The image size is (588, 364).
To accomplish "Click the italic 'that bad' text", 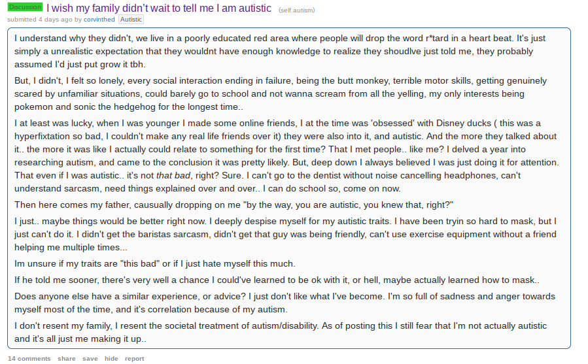I will click(x=173, y=175).
